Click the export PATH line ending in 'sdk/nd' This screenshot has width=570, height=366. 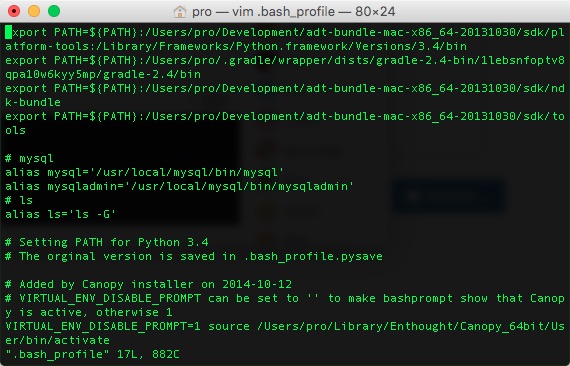pyautogui.click(x=285, y=88)
